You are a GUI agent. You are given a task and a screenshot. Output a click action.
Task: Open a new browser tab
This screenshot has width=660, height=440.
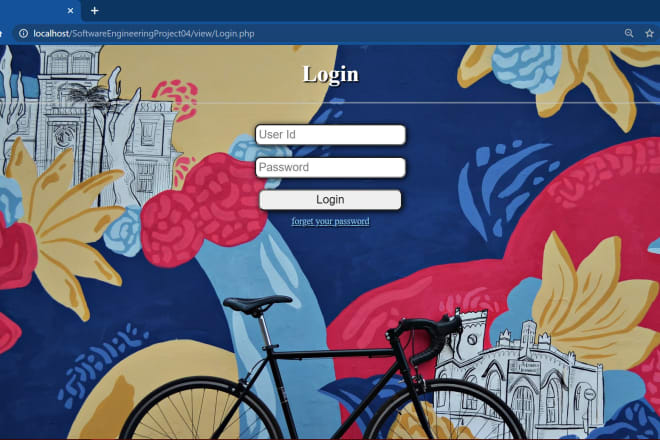click(95, 11)
